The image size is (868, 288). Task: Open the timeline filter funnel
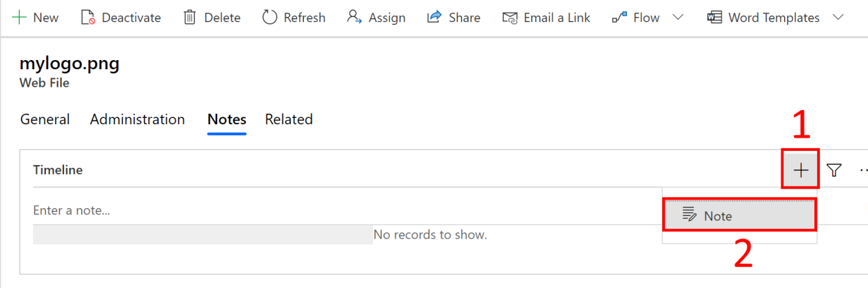click(x=835, y=170)
